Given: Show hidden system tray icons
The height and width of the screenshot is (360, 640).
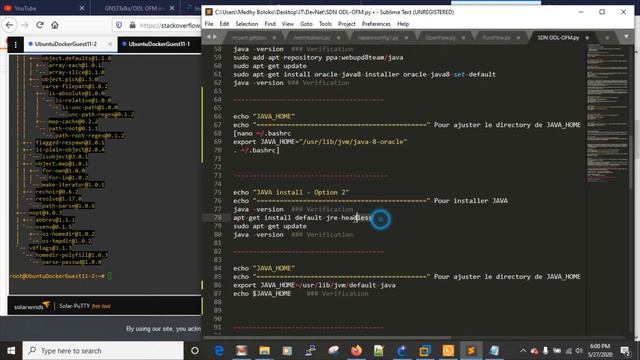Looking at the screenshot, I should pos(523,351).
